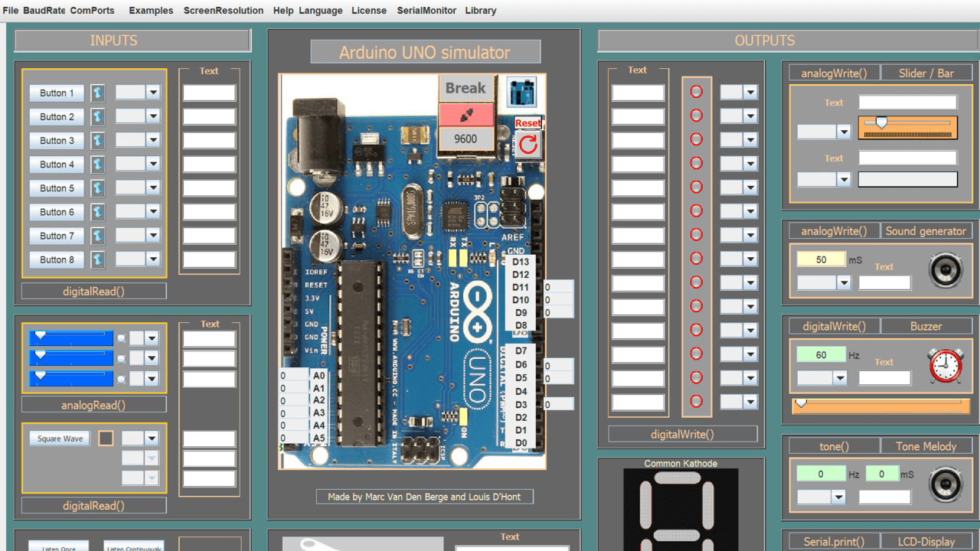The height and width of the screenshot is (551, 980).
Task: Toggle the square box next to Square Wave
Action: [106, 439]
